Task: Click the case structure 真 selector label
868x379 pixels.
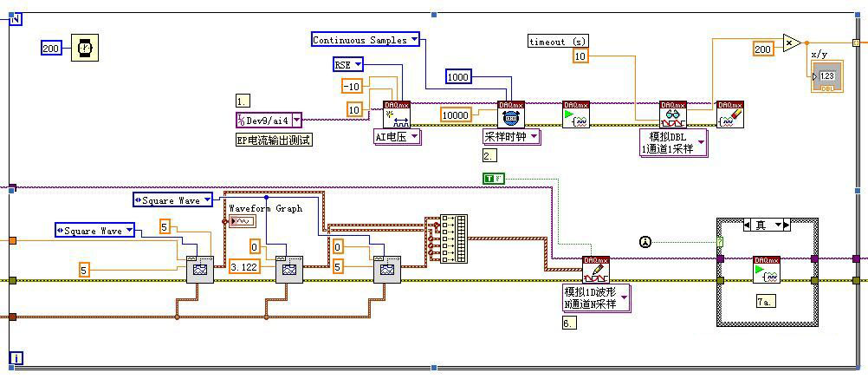Action: pos(768,225)
